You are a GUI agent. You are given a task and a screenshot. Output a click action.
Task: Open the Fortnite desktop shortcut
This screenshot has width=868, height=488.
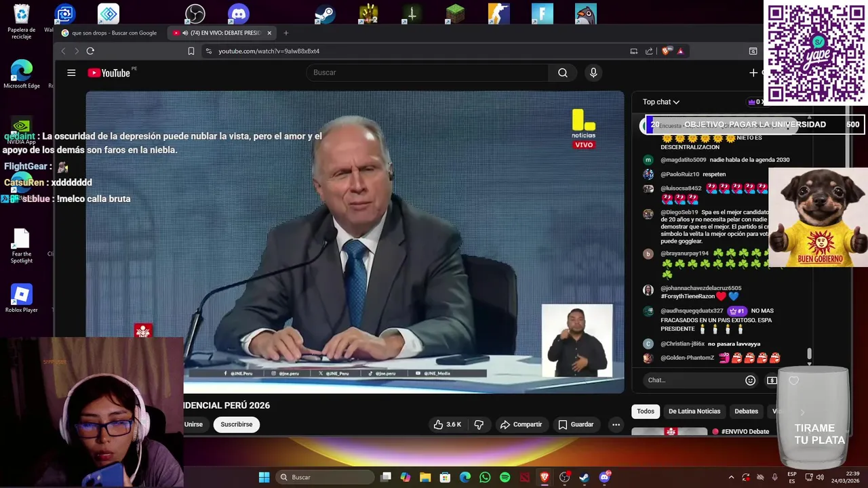542,14
